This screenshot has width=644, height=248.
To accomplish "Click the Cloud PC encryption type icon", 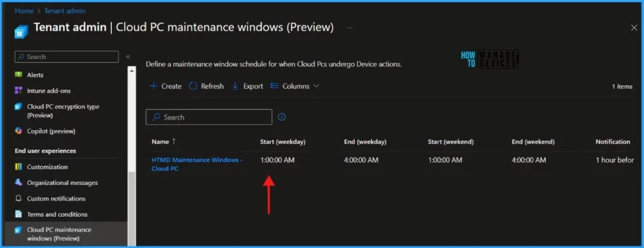I will pyautogui.click(x=18, y=107).
